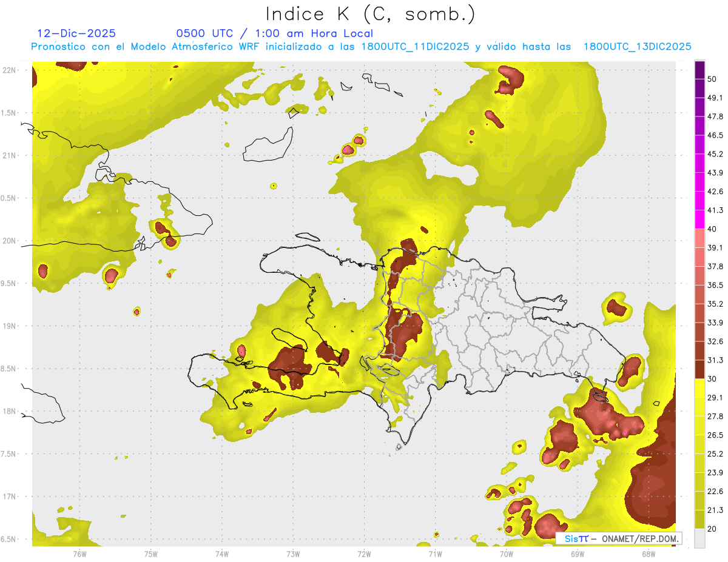Click the "75W" longitude label
728x562 pixels.
150,554
